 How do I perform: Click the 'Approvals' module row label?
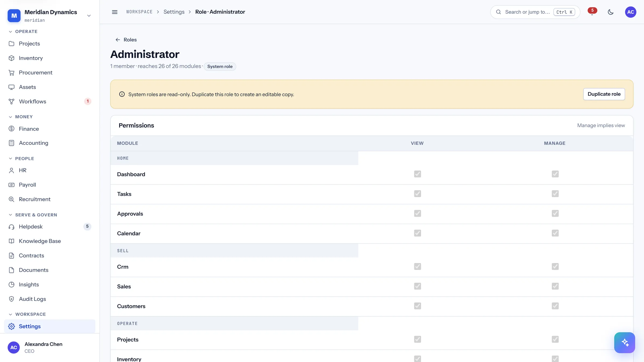(130, 214)
